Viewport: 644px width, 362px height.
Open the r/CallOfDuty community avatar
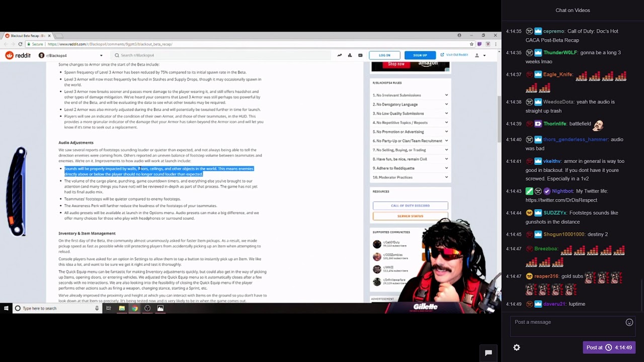point(377,244)
